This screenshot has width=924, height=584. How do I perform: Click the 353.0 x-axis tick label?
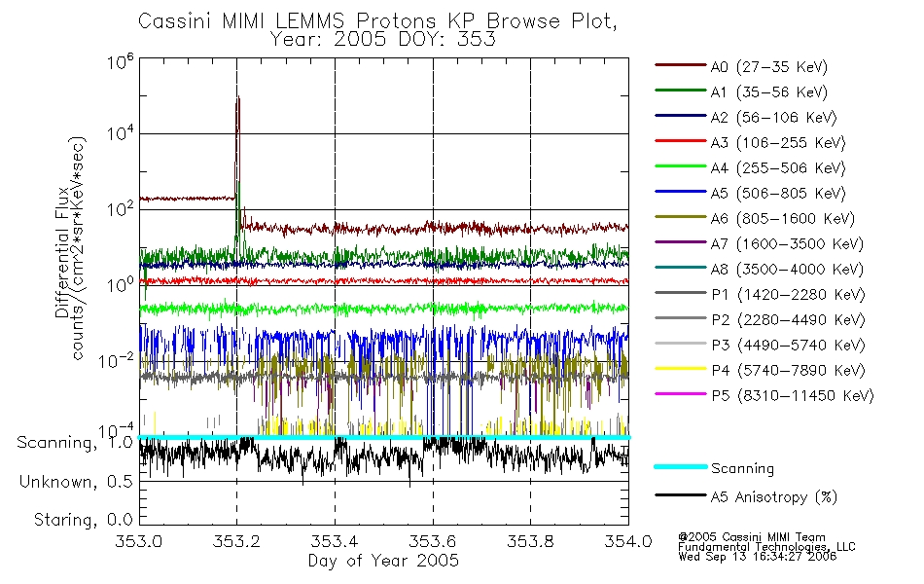point(138,541)
